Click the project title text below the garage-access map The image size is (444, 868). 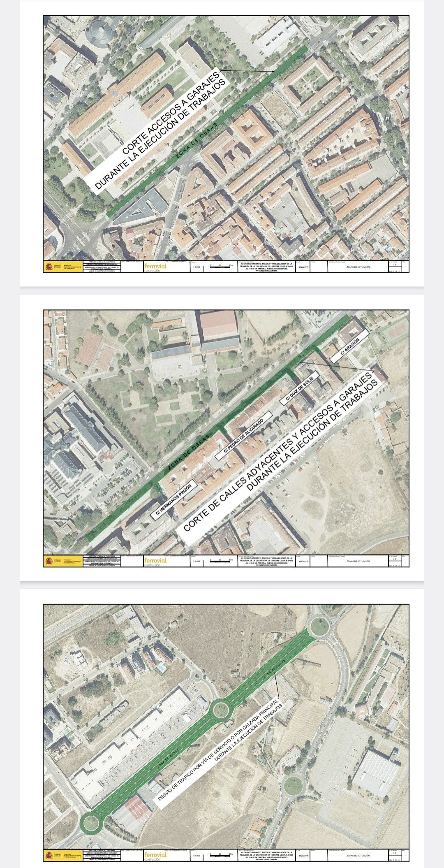coord(267,267)
